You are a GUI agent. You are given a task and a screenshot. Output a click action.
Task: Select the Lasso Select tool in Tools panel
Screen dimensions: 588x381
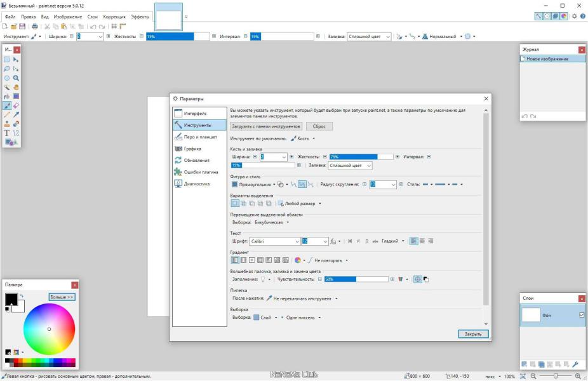pyautogui.click(x=7, y=69)
